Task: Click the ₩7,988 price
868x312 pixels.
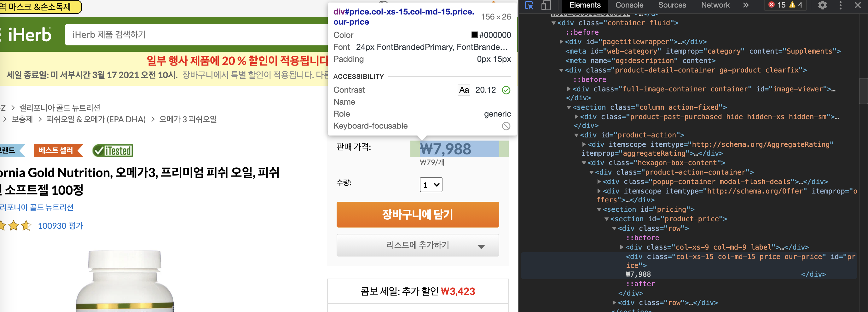Action: (445, 149)
